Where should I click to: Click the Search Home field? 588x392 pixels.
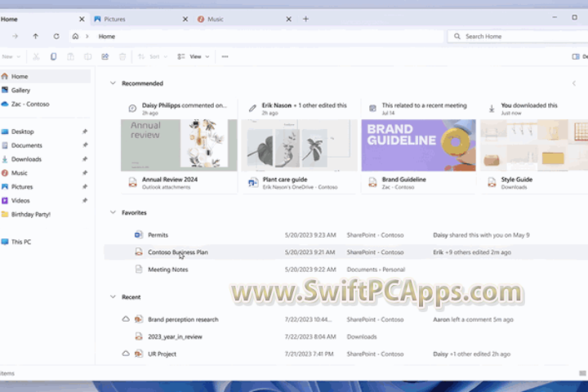[518, 37]
